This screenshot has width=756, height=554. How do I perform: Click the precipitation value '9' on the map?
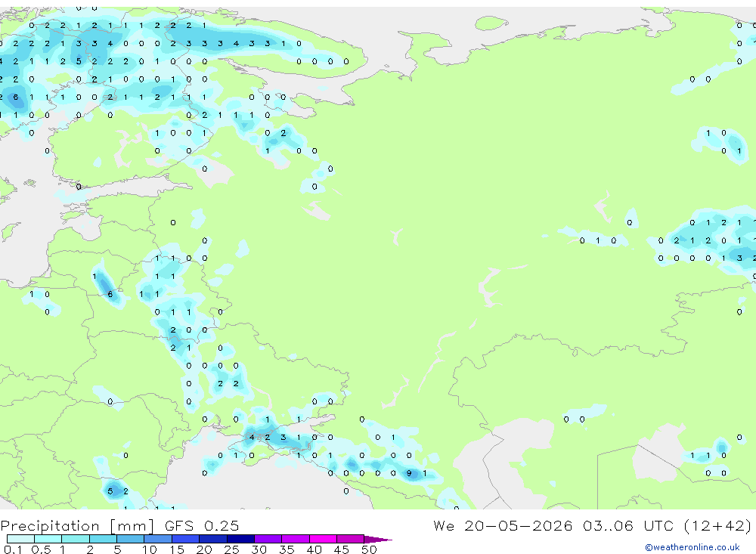409,473
